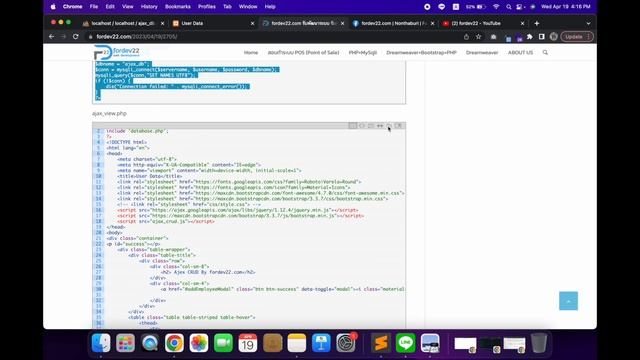Open the Apple menu
This screenshot has width=640, height=360.
tap(53, 7)
